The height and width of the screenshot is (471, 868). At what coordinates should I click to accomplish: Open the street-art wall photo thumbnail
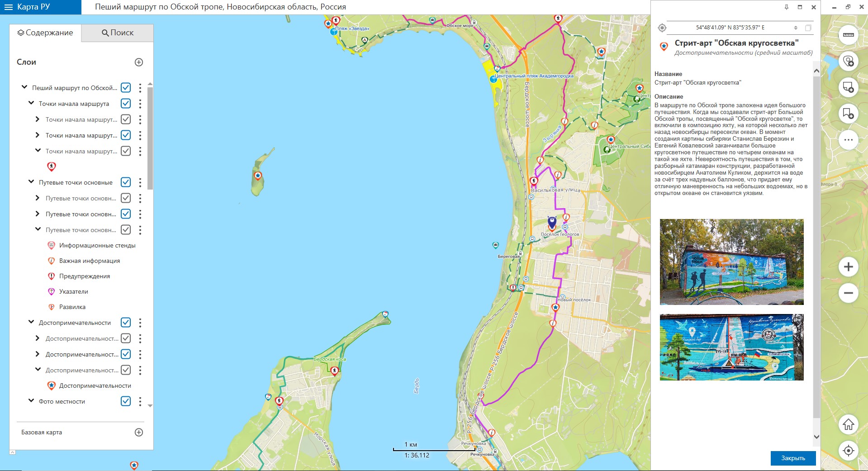pos(731,262)
